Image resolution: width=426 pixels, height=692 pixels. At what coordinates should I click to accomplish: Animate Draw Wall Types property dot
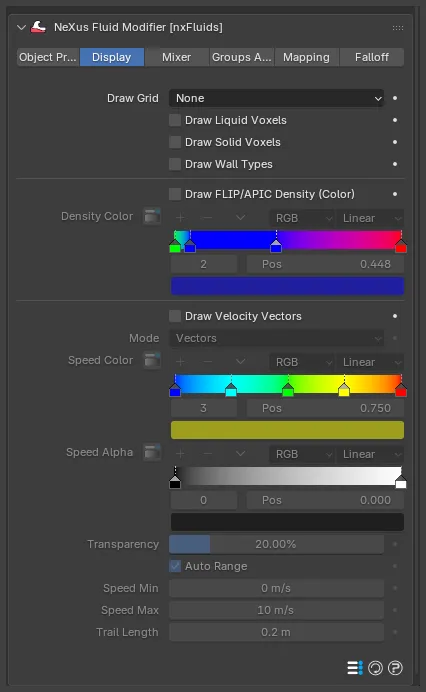pos(395,164)
